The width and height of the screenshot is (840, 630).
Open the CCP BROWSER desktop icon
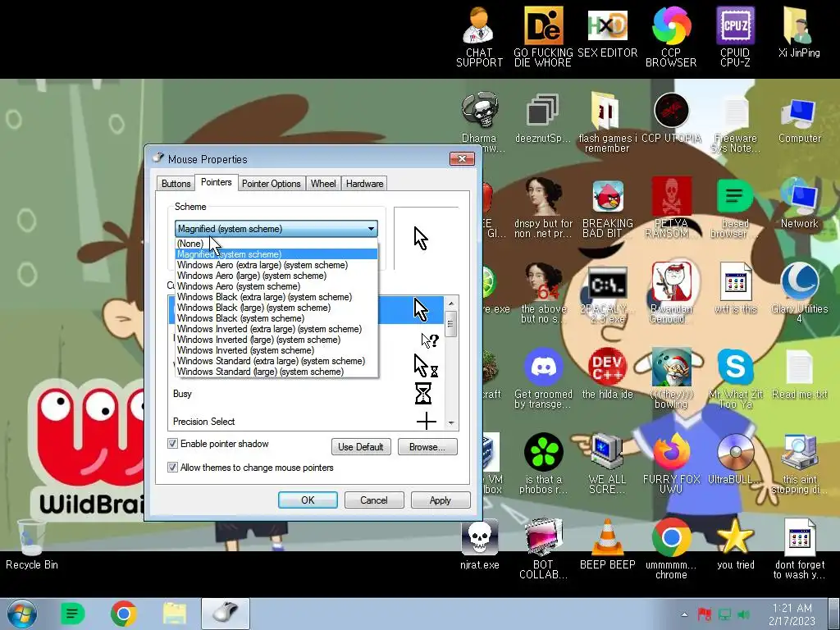point(671,36)
